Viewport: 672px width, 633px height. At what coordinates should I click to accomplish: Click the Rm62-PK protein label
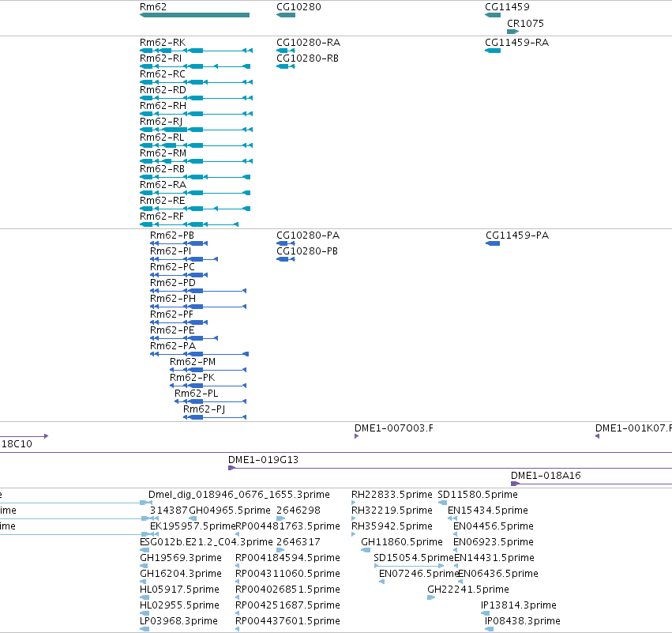(x=193, y=378)
